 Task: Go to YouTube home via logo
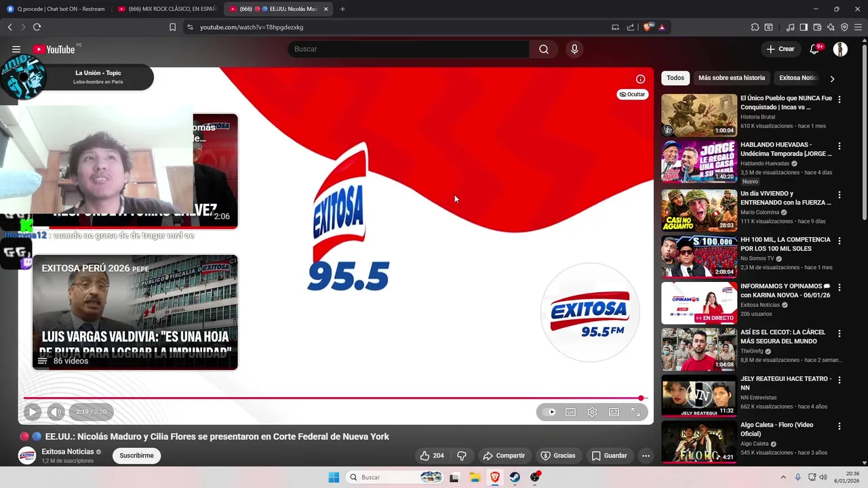click(54, 49)
